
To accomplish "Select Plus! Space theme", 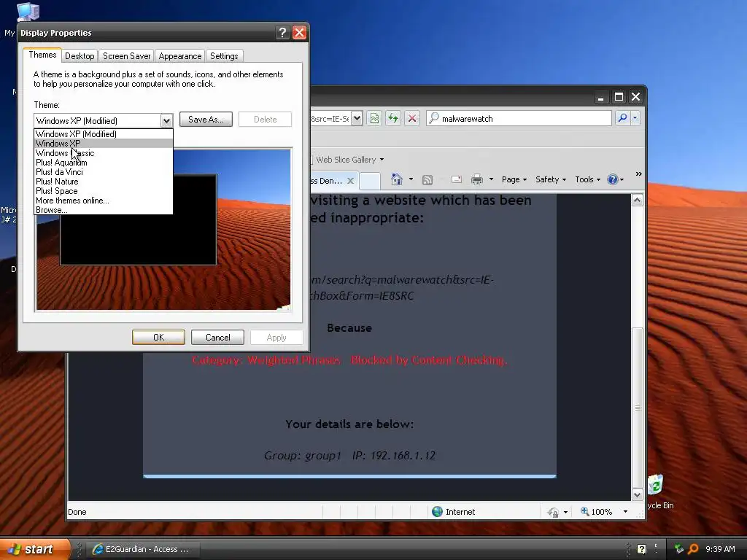I will point(104,191).
